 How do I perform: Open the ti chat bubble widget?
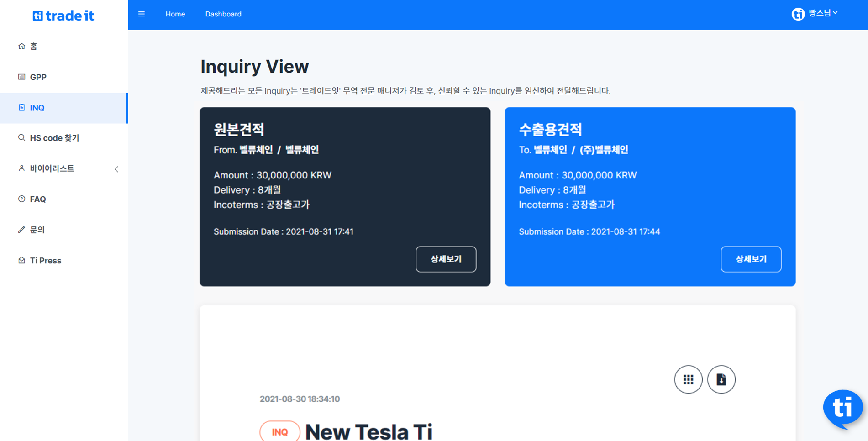(x=842, y=408)
